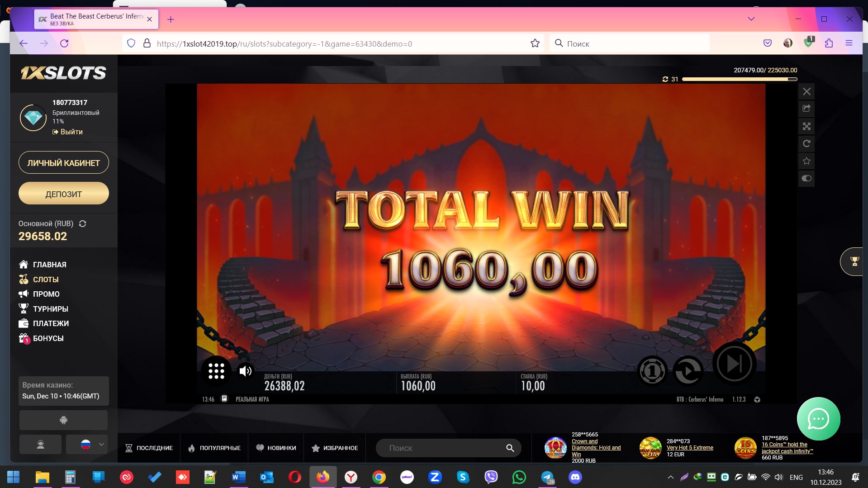Refresh the main RUB balance
The height and width of the screenshot is (488, 868).
pyautogui.click(x=82, y=223)
